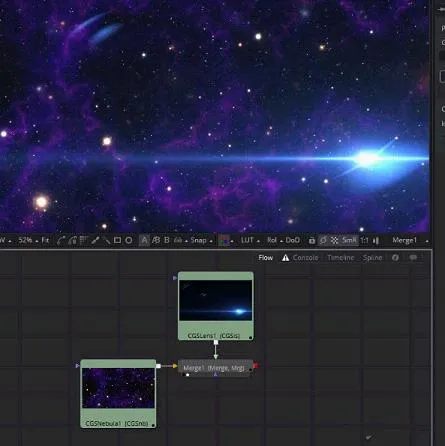Switch to the Flow tab

[266, 258]
